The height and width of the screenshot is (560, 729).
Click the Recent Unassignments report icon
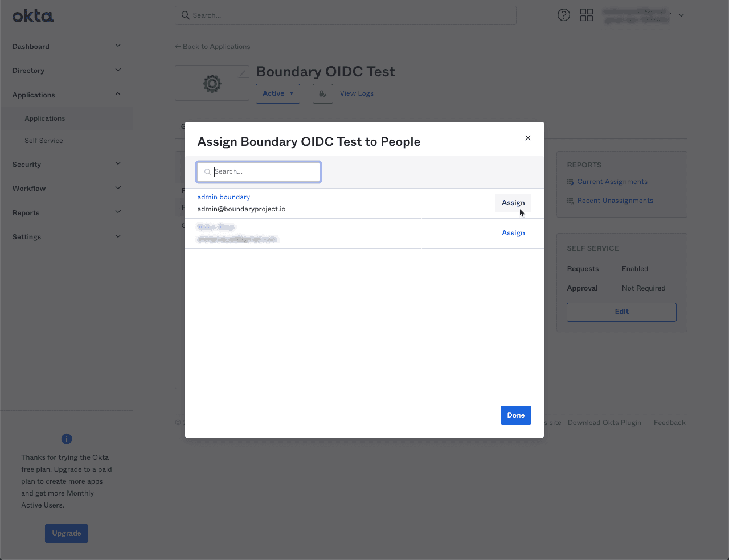[x=570, y=201]
